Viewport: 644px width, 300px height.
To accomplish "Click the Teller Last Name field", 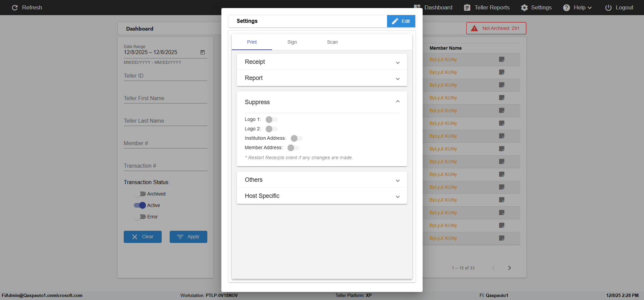I will click(x=165, y=121).
